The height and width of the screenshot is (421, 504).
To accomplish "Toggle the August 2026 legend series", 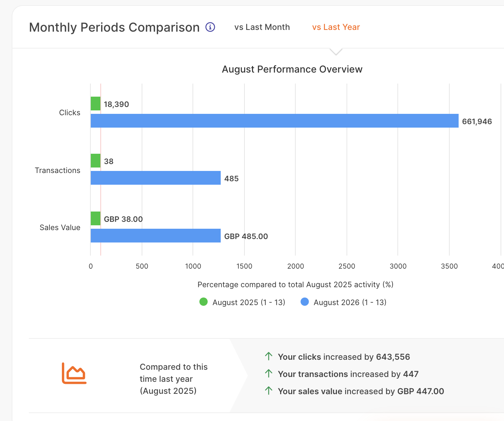I will [343, 302].
